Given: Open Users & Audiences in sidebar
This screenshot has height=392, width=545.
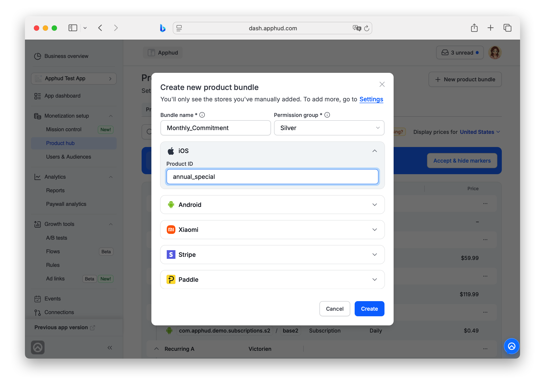Looking at the screenshot, I should pos(69,157).
